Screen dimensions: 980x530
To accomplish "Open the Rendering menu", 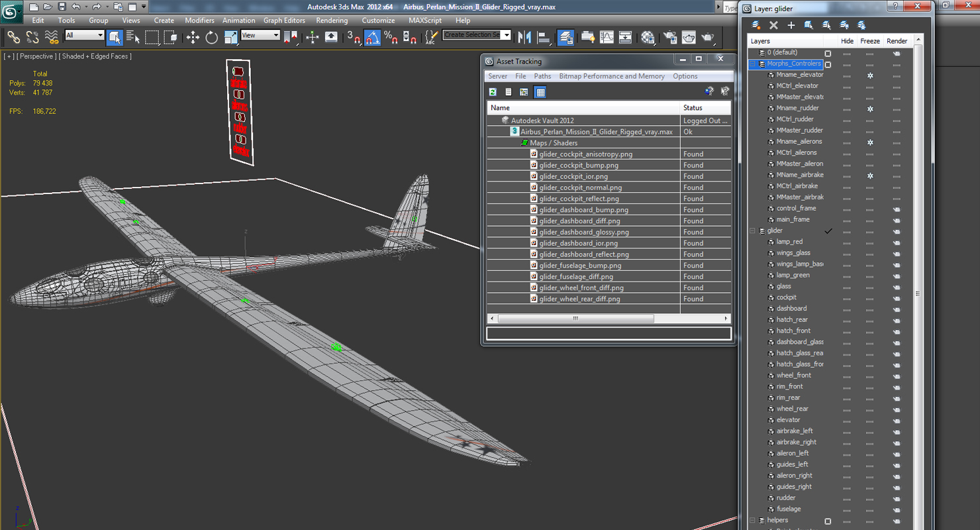I will point(332,21).
